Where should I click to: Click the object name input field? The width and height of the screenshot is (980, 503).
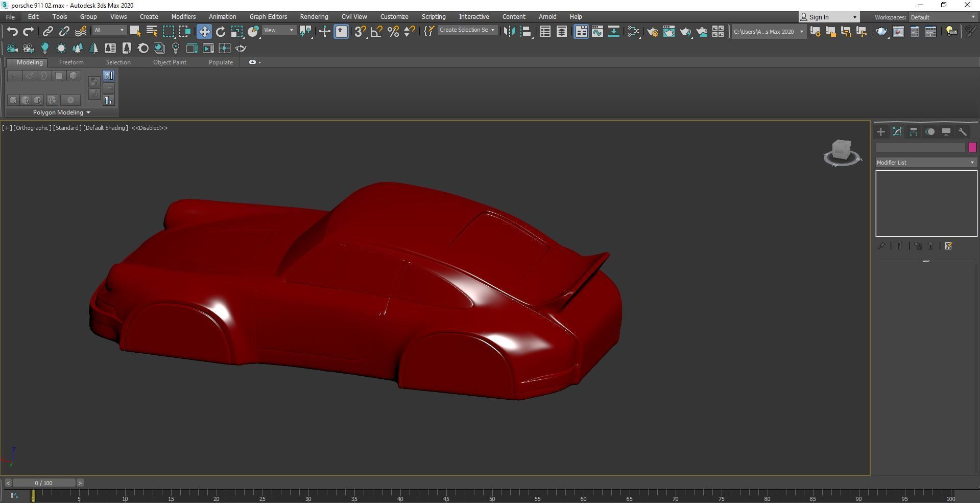click(x=920, y=147)
